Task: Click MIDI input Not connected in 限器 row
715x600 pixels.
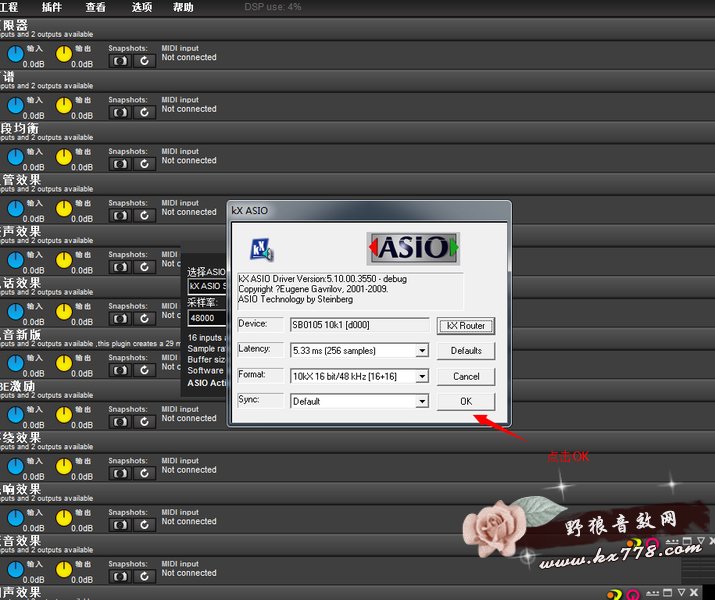Action: coord(189,53)
